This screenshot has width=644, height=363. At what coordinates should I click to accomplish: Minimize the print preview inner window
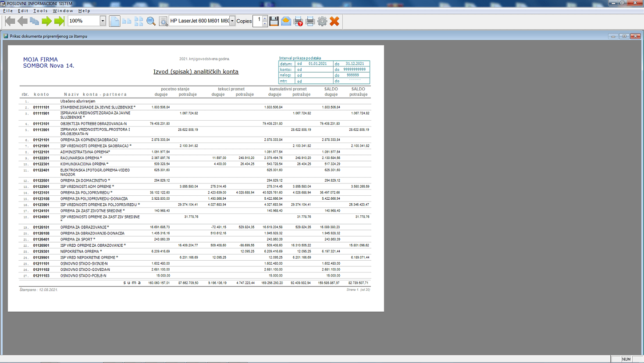[x=613, y=36]
